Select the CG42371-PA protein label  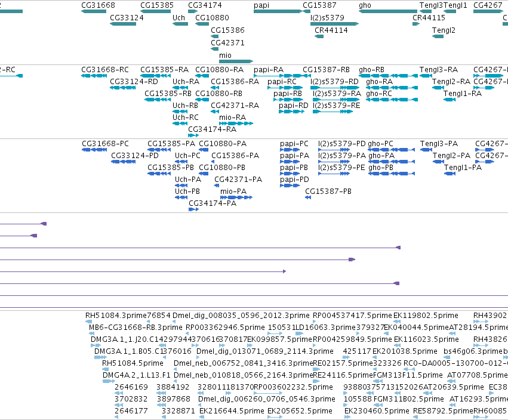click(238, 180)
